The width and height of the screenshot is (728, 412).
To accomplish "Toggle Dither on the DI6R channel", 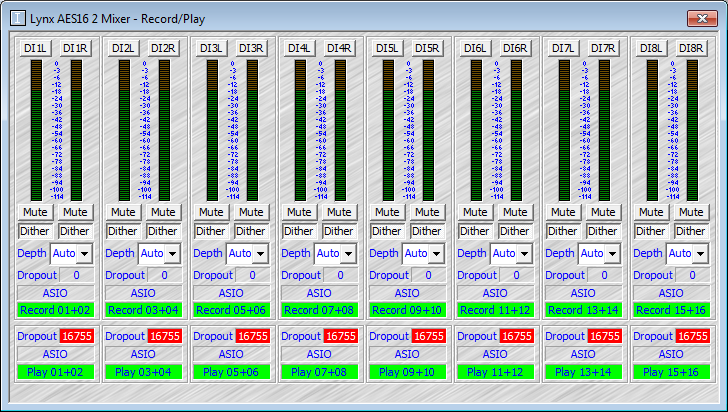I will click(515, 231).
